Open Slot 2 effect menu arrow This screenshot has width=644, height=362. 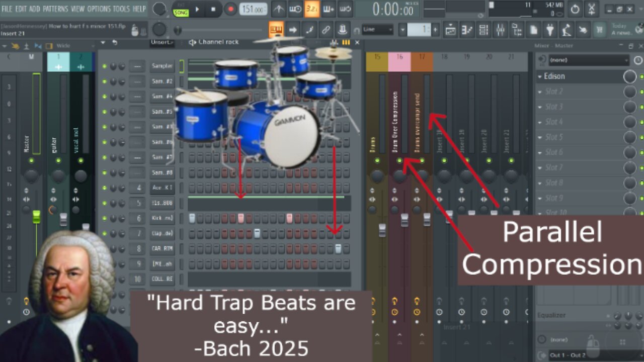540,92
